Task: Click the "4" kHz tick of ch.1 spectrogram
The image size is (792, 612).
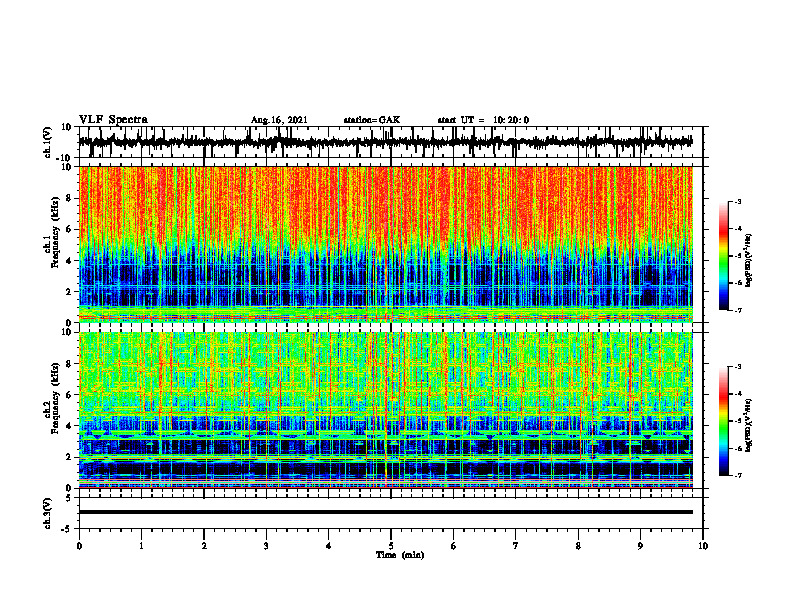Action: pyautogui.click(x=69, y=261)
